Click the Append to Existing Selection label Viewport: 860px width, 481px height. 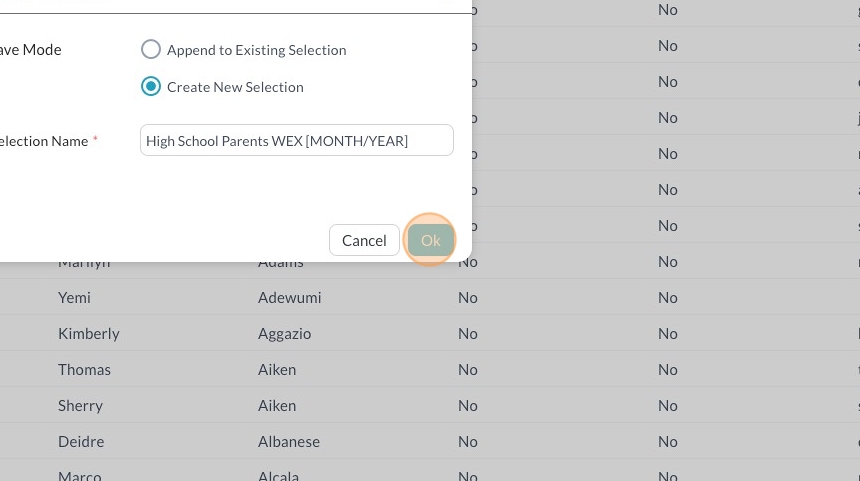click(256, 50)
